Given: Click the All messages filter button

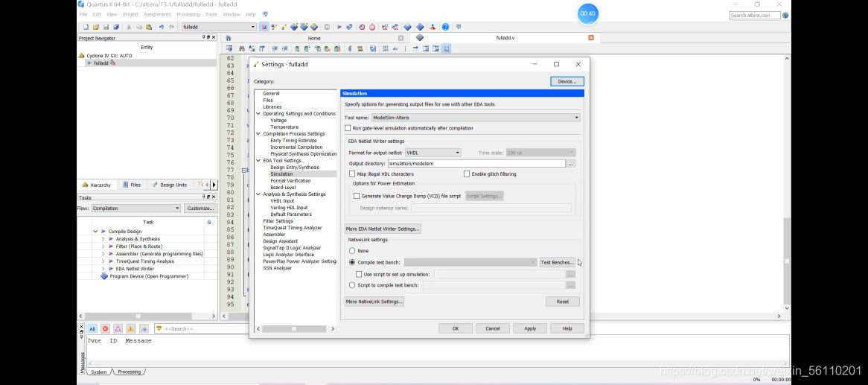Looking at the screenshot, I should 92,328.
